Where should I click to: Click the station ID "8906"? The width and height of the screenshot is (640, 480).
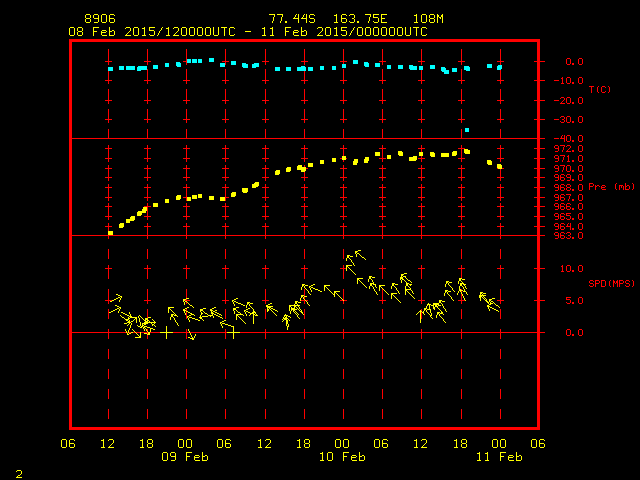pos(100,19)
